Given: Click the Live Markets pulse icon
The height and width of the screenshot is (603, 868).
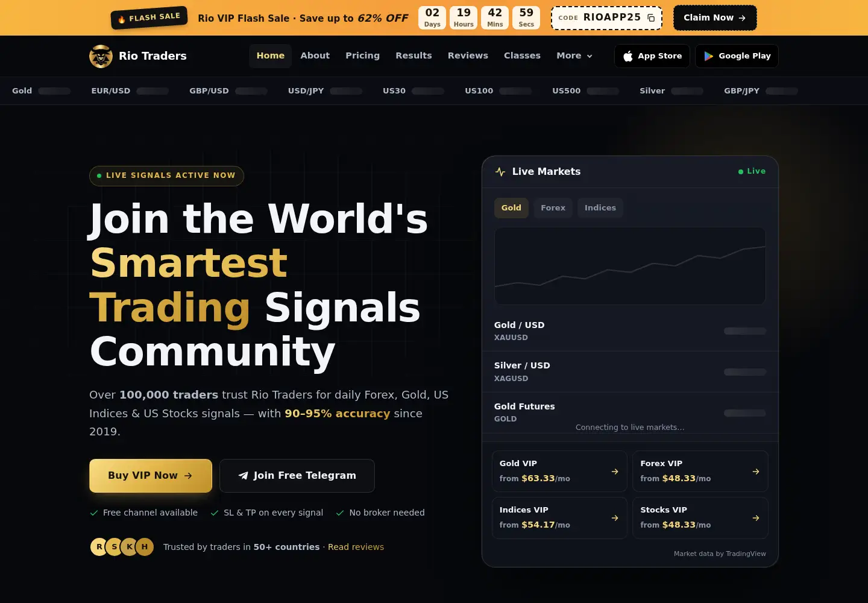Looking at the screenshot, I should tap(500, 172).
